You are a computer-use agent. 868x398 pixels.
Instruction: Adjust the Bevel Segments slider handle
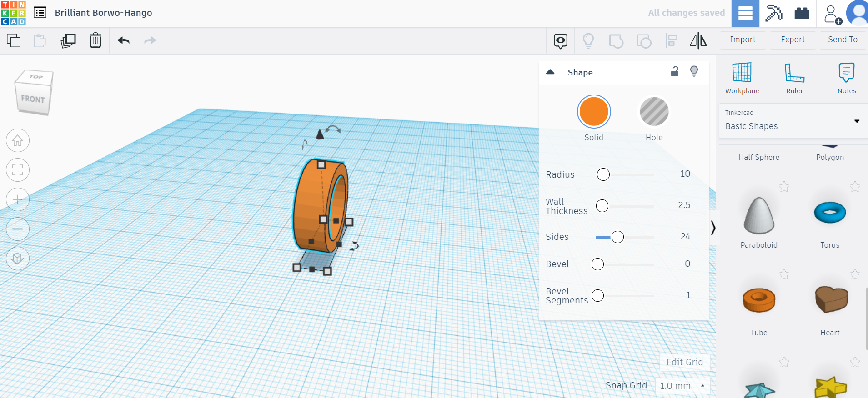(x=597, y=296)
